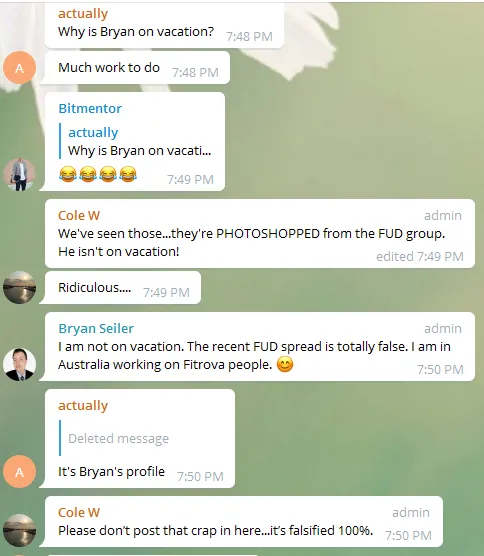
Task: Open the 'Bitmentor' sender name
Action: pos(90,109)
